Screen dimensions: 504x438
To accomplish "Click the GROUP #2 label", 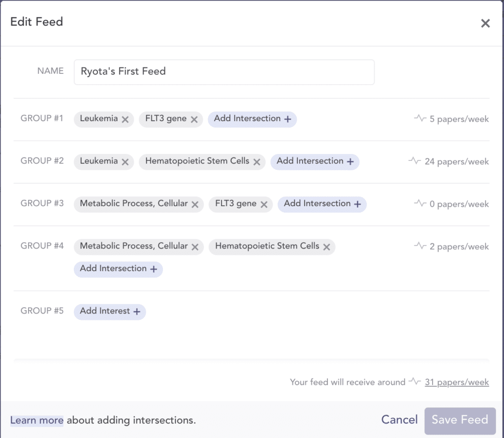I will 42,160.
